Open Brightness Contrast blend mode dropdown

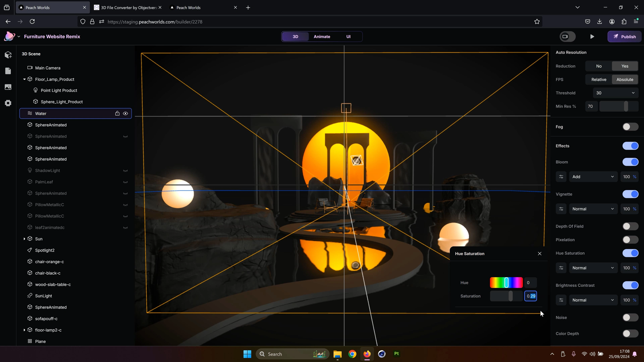click(593, 300)
